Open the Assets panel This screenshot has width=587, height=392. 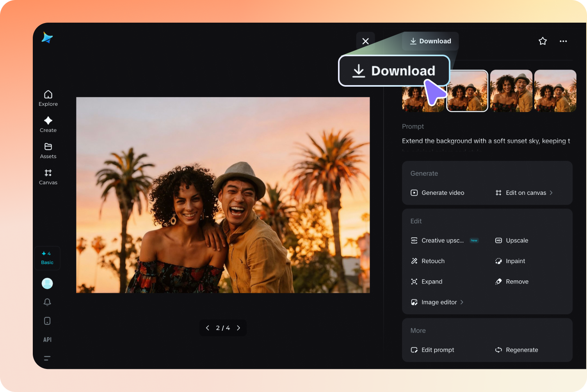point(48,151)
